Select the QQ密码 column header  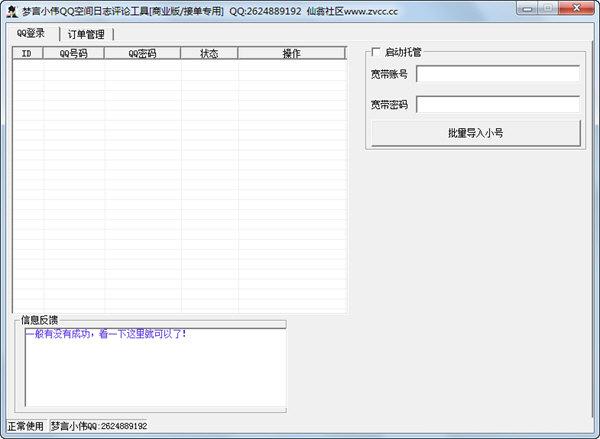142,54
